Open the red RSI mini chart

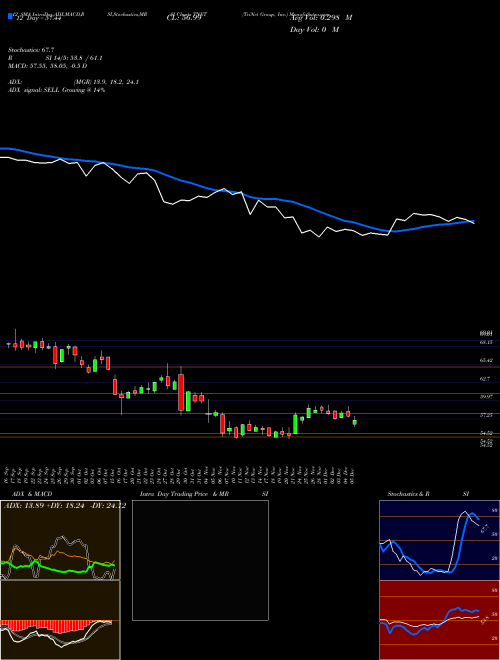(x=439, y=620)
